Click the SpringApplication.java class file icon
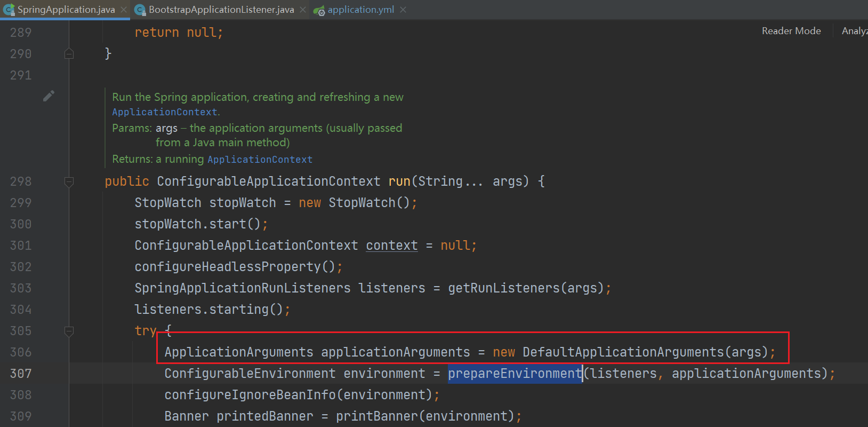868x427 pixels. point(9,10)
